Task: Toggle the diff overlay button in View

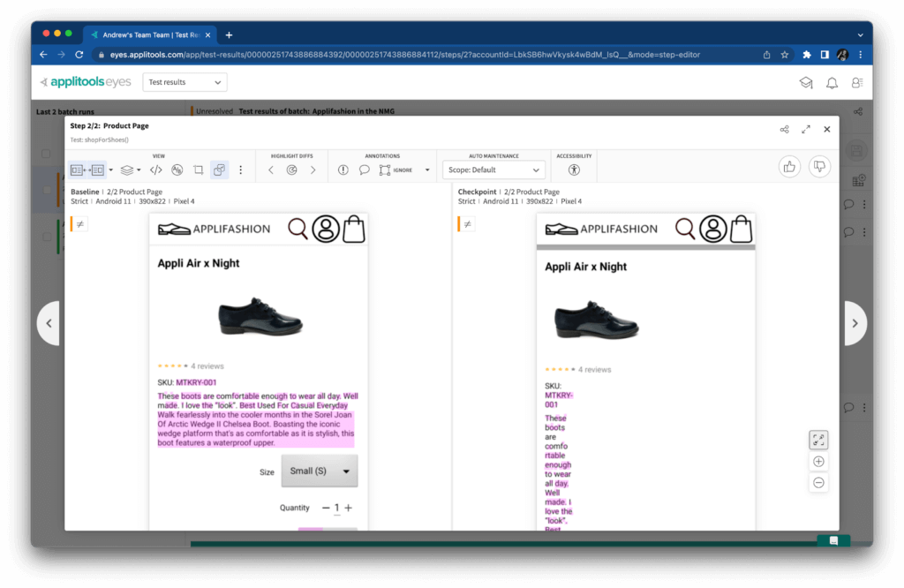Action: (220, 170)
